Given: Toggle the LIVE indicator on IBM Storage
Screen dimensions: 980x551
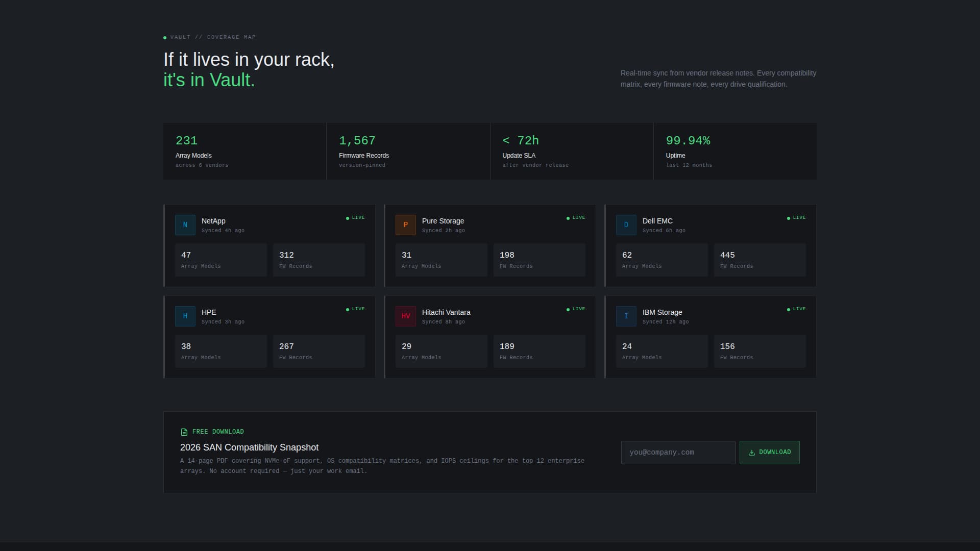Looking at the screenshot, I should click(x=796, y=309).
